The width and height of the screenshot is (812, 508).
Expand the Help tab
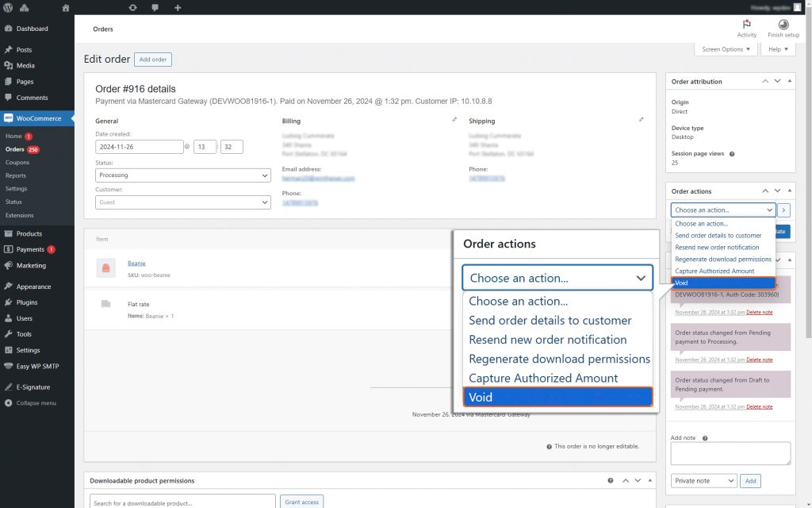pyautogui.click(x=778, y=49)
